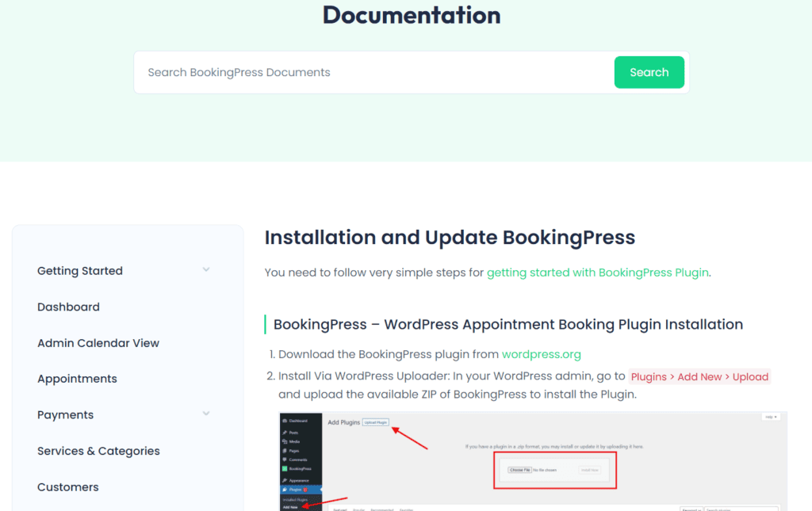812x511 pixels.
Task: Open Admin Calendar View page
Action: [x=98, y=343]
